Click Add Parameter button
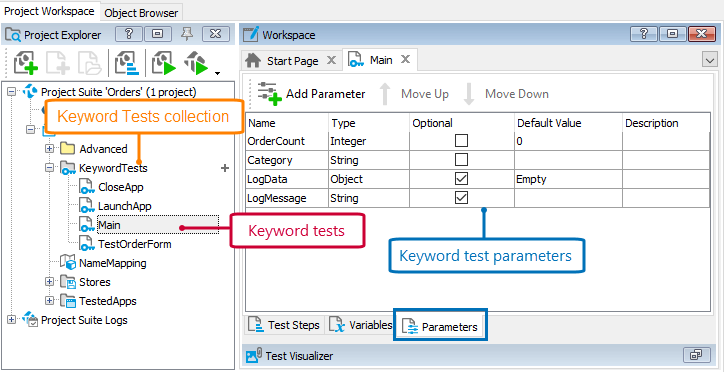This screenshot has height=372, width=724. 311,94
